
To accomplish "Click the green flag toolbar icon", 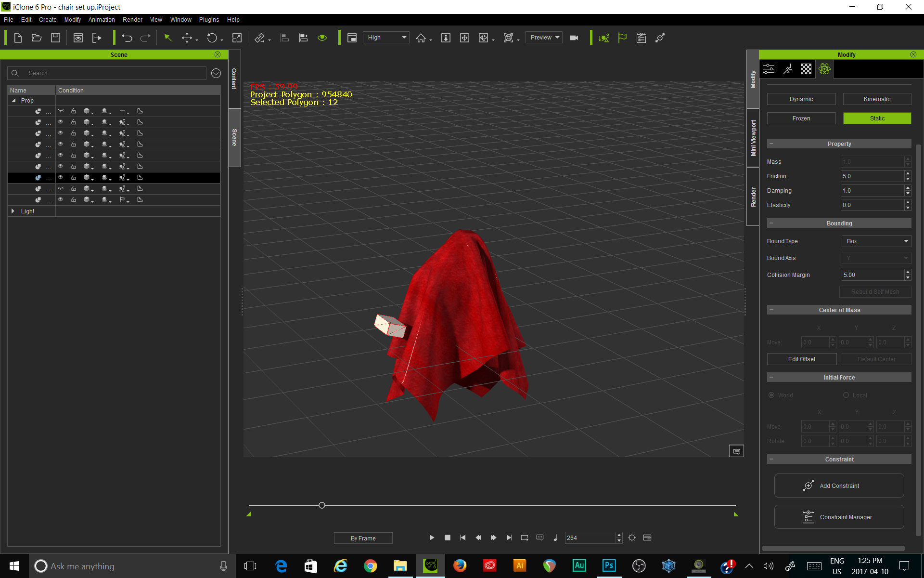I will point(622,38).
